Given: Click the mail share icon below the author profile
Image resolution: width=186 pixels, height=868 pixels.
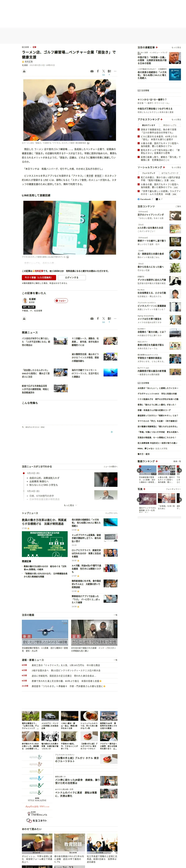Looking at the screenshot, I should tap(92, 318).
